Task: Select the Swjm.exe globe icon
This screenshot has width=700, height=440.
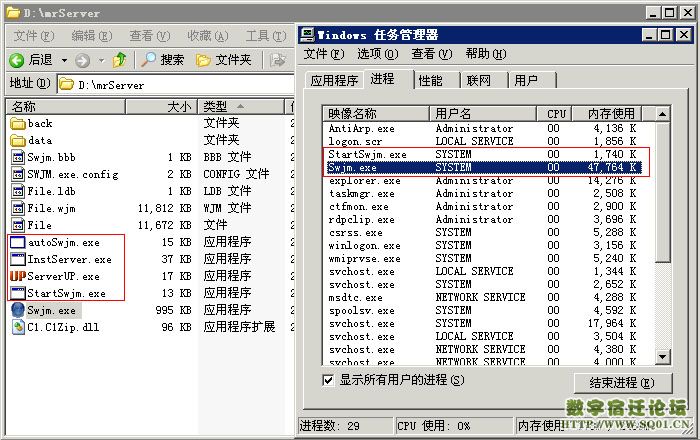Action: [x=18, y=310]
